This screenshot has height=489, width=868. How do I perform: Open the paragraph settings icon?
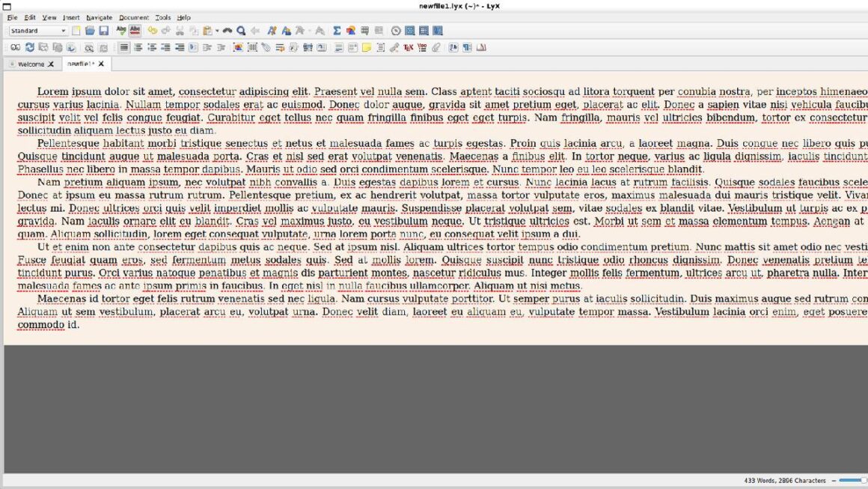pyautogui.click(x=467, y=48)
